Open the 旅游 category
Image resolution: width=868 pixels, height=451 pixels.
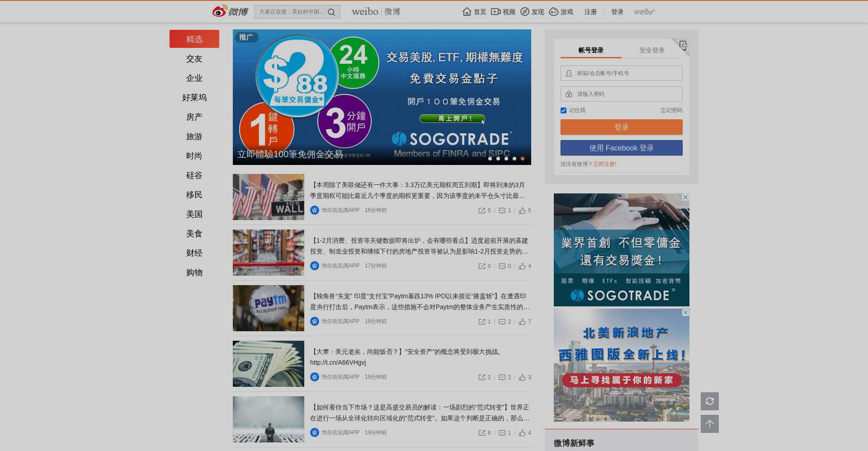point(194,136)
